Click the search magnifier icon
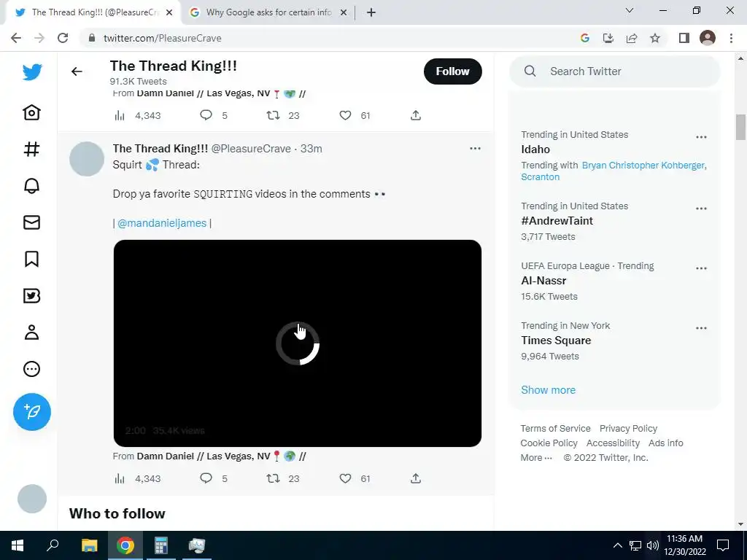Screen dimensions: 747x560 coord(530,71)
